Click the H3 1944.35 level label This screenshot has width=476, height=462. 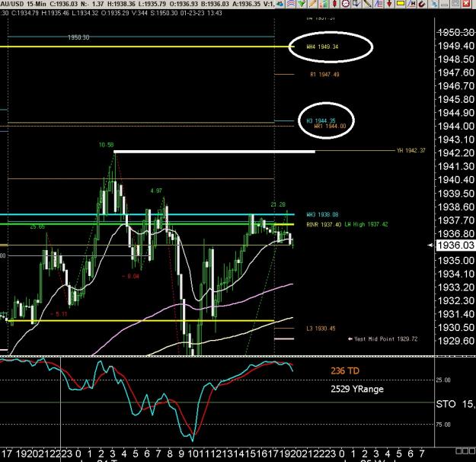point(321,121)
